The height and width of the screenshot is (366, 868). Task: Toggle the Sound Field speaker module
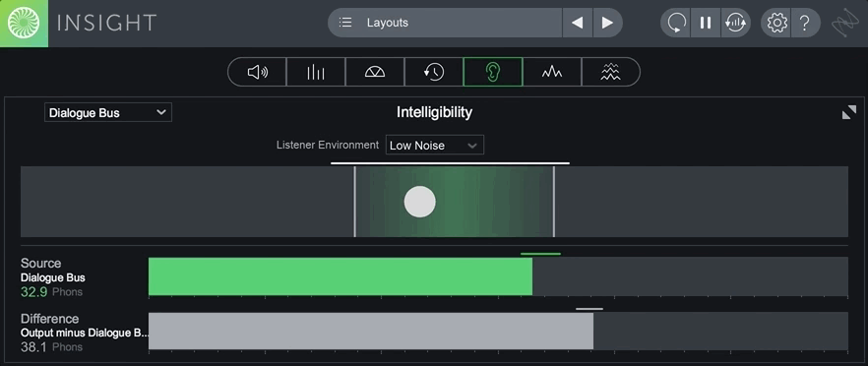258,72
